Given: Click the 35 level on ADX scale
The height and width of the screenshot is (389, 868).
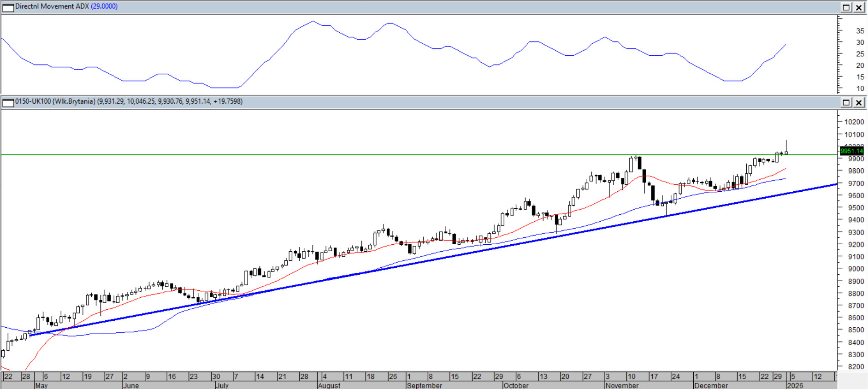Looking at the screenshot, I should 860,31.
